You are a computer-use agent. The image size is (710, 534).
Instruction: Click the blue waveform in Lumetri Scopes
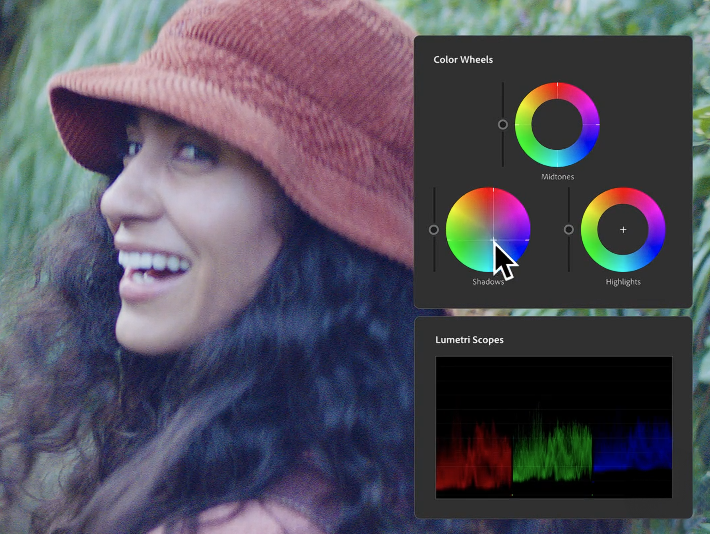[632, 446]
